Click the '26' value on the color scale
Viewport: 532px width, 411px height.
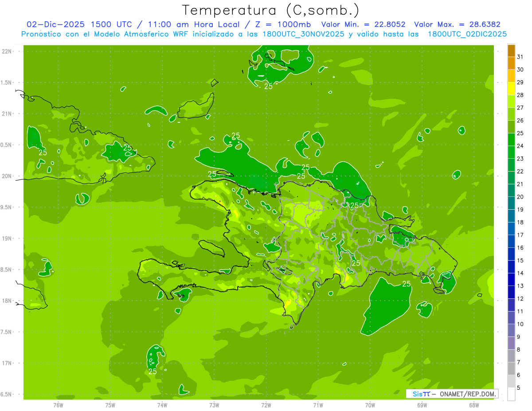(520, 121)
